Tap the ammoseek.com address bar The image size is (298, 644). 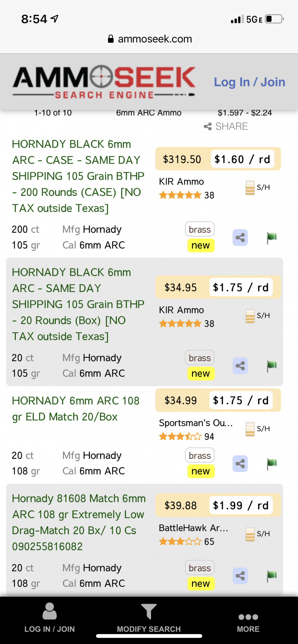coord(149,39)
